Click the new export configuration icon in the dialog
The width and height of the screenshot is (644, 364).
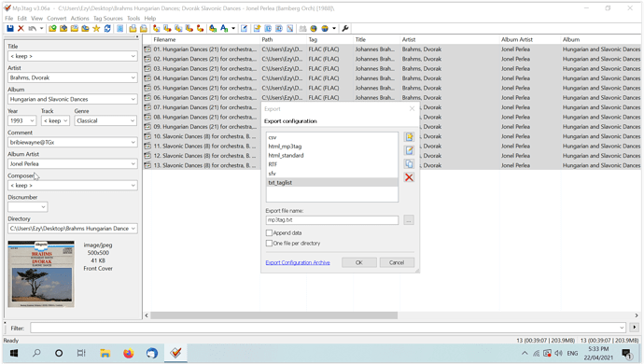click(x=409, y=137)
